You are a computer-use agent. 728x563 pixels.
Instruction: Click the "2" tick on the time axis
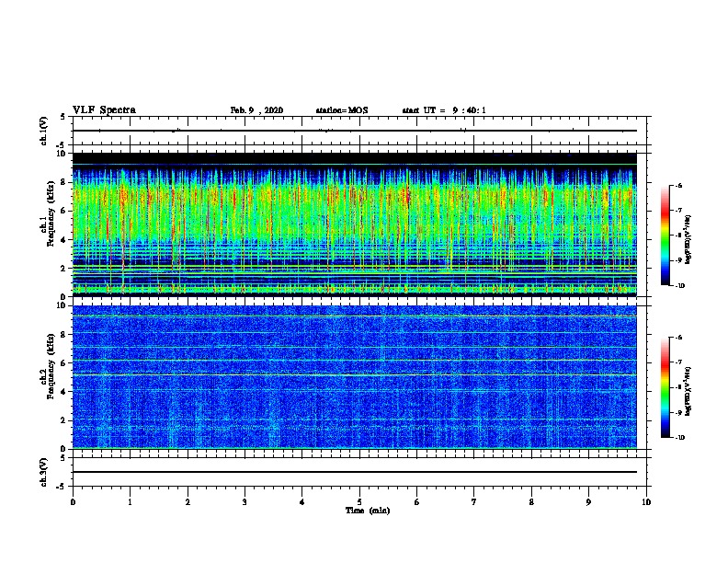(x=188, y=502)
